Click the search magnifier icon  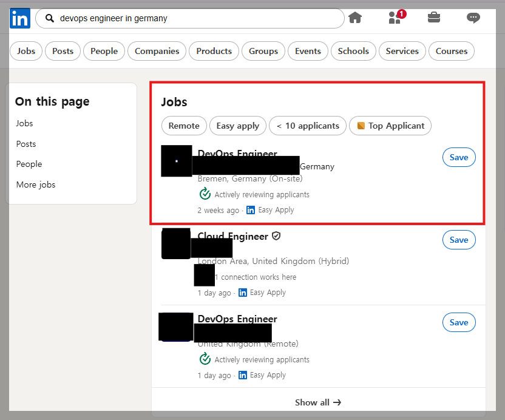(50, 18)
